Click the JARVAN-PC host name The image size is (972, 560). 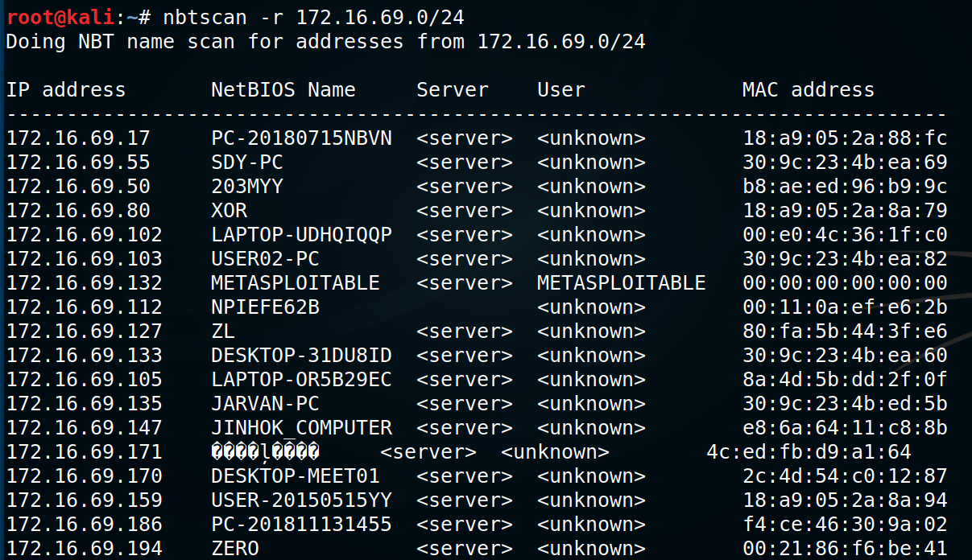pos(265,404)
